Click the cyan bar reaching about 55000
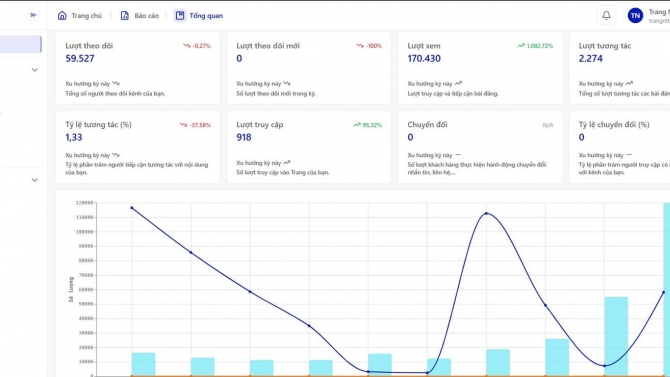670x377 pixels. (616, 336)
